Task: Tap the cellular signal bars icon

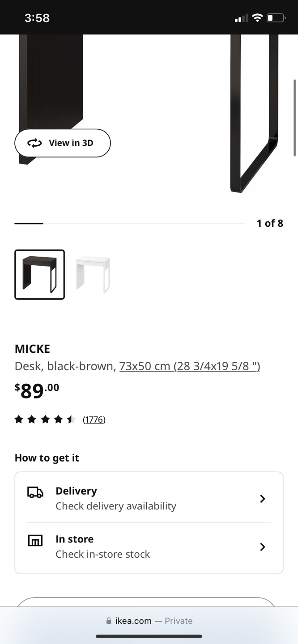Action: (x=241, y=18)
